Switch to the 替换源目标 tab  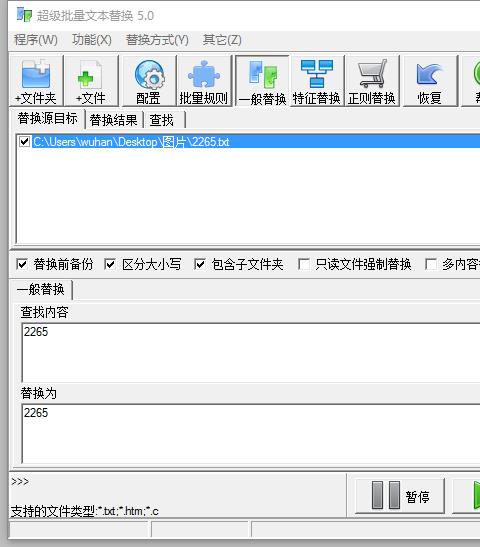tap(47, 119)
